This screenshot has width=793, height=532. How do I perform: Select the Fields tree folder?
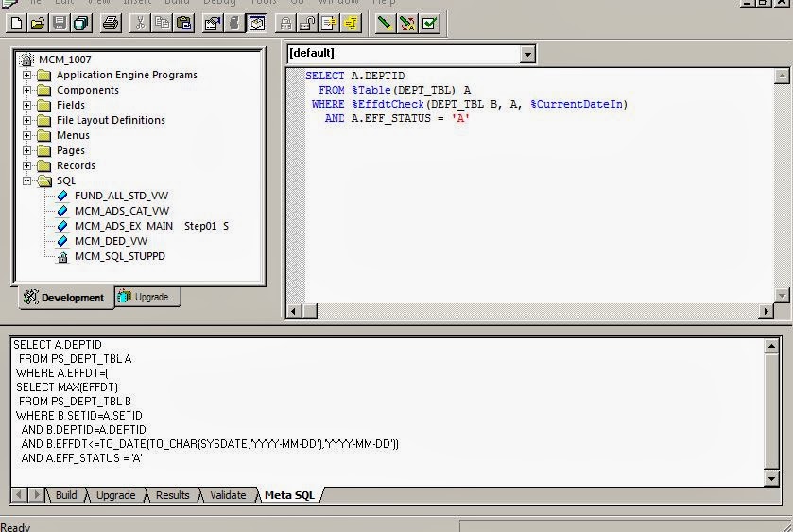coord(70,105)
